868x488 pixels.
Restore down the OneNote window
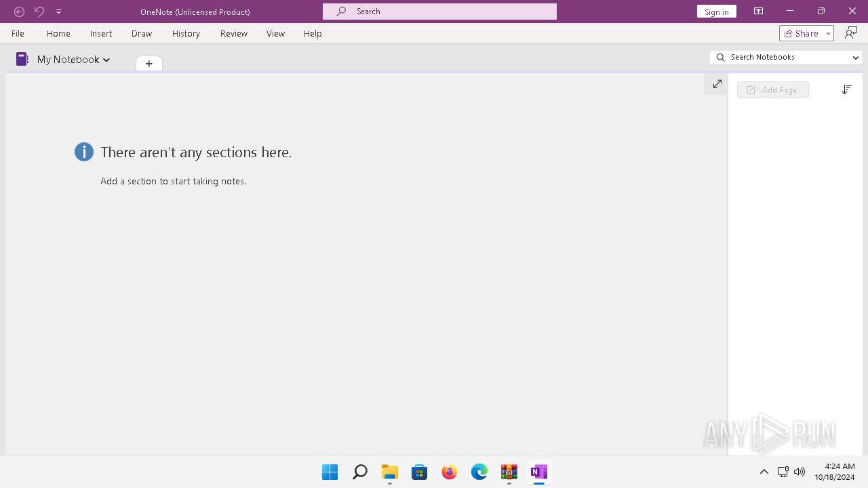tap(821, 12)
